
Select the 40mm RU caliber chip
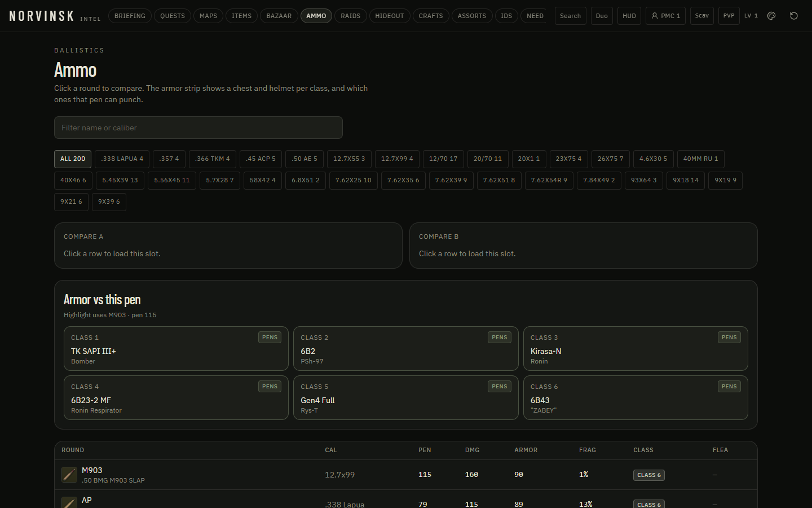pos(701,159)
